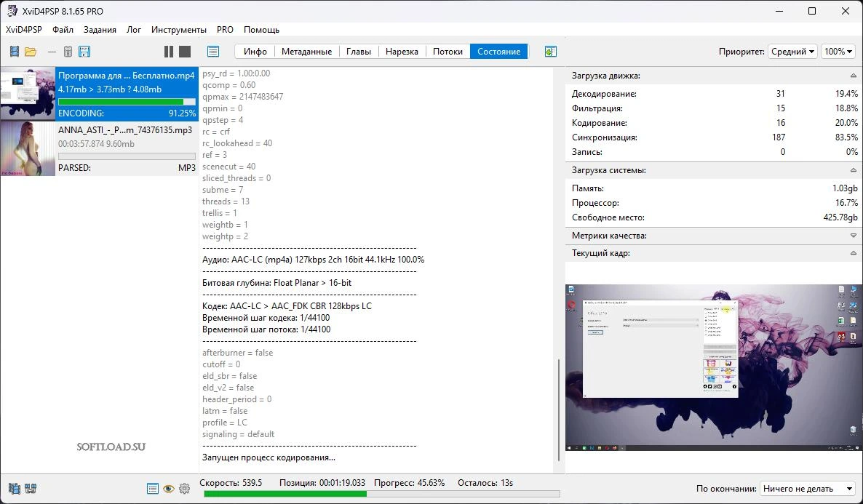
Task: Click the Запись row in engine load
Action: [714, 152]
